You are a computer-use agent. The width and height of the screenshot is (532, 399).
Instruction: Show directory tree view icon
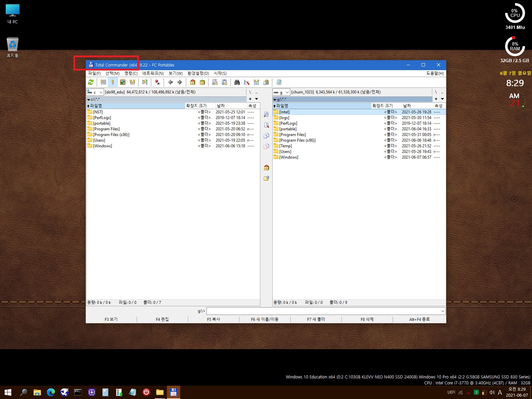(x=132, y=82)
